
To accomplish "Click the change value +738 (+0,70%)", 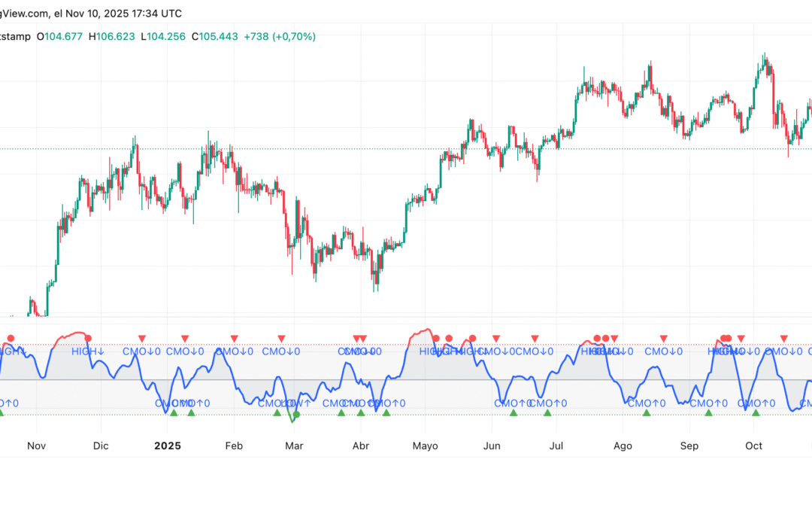I will 277,36.
